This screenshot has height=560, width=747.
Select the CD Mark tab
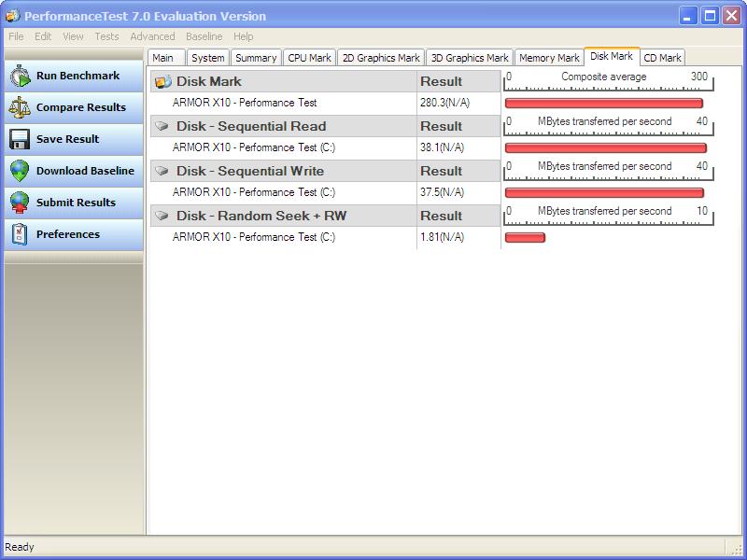(x=662, y=58)
